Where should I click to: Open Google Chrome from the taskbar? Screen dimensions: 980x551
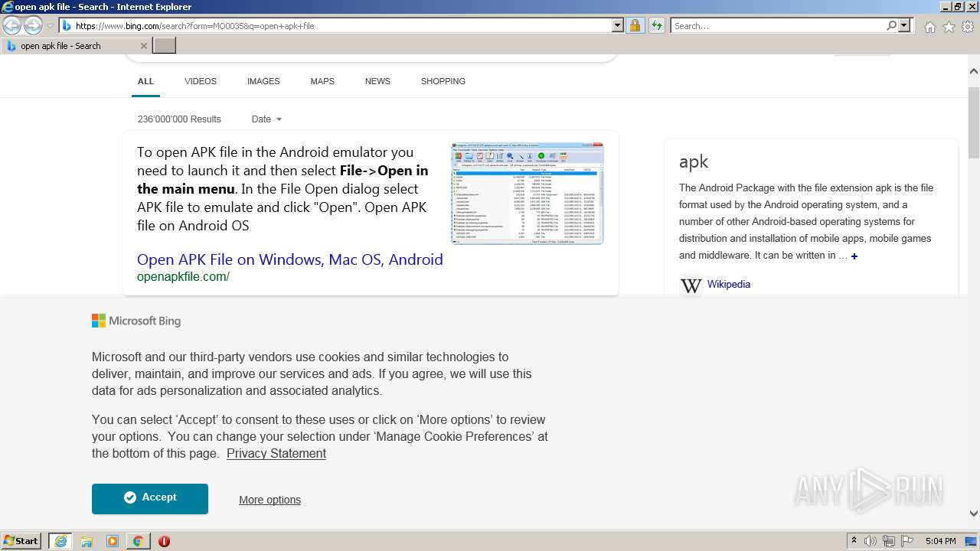coord(139,541)
